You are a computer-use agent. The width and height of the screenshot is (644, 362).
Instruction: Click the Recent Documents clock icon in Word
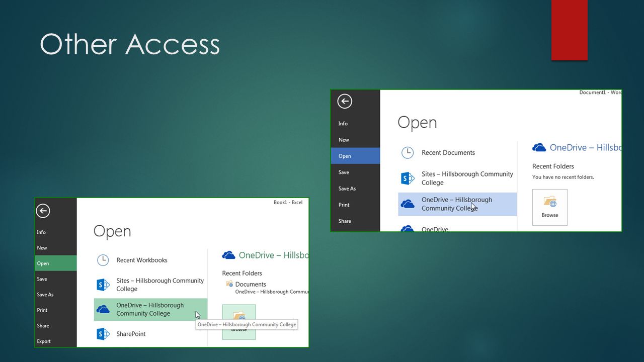407,153
